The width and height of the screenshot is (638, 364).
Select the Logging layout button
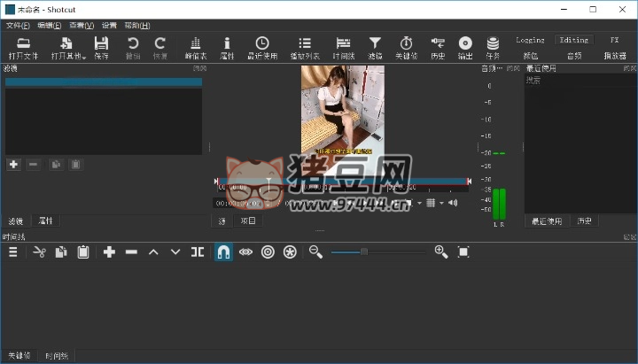tap(530, 40)
